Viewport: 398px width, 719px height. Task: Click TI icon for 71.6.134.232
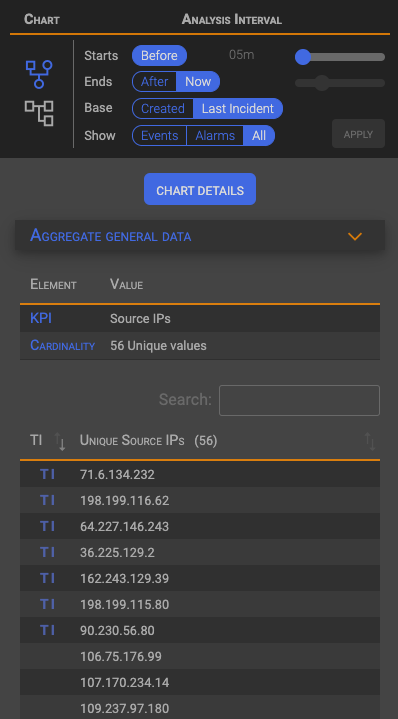tap(47, 474)
